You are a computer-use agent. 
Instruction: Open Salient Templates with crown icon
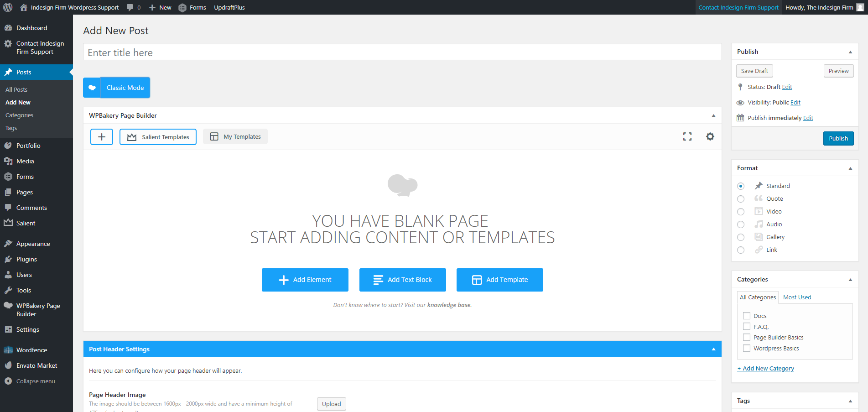coord(158,137)
